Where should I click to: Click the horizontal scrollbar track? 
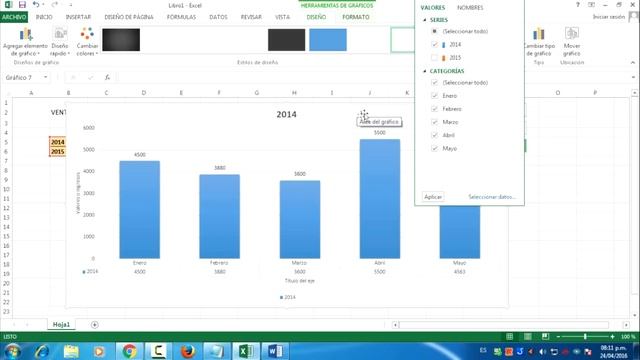tap(504, 325)
